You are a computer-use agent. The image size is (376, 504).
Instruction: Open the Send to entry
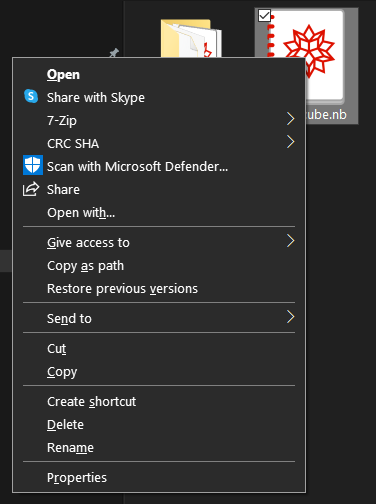point(159,319)
